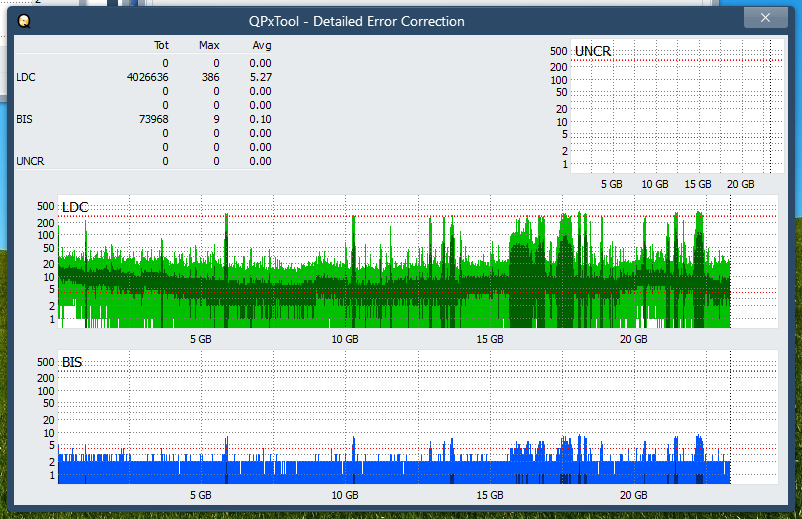Click the 'Max' column header
This screenshot has height=519, width=802.
click(209, 46)
